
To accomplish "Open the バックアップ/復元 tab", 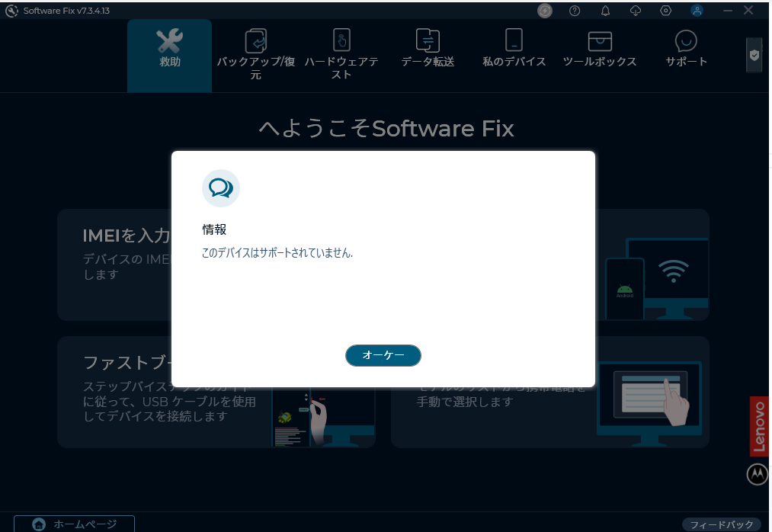I will 255,55.
